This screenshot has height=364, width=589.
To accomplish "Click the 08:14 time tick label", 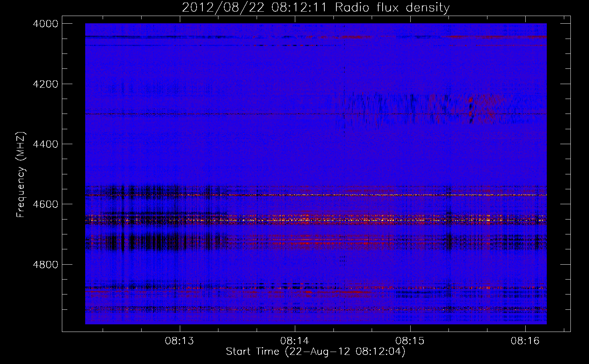I will coord(295,341).
